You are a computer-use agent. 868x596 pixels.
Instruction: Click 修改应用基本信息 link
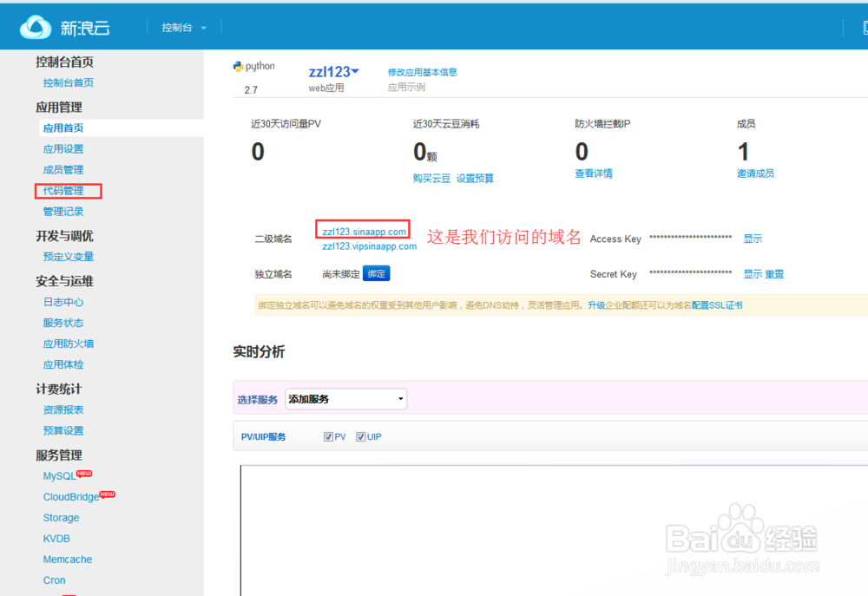[x=423, y=72]
